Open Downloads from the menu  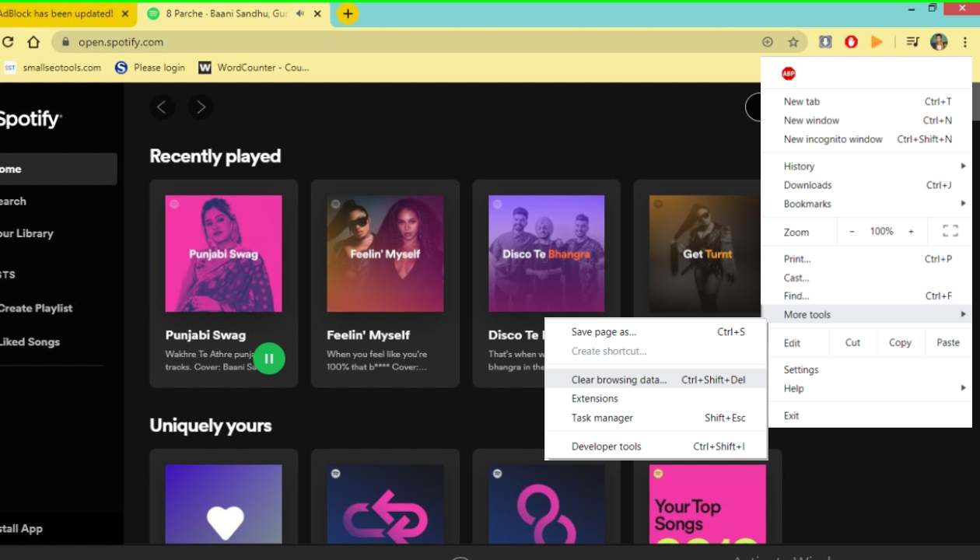pyautogui.click(x=866, y=185)
